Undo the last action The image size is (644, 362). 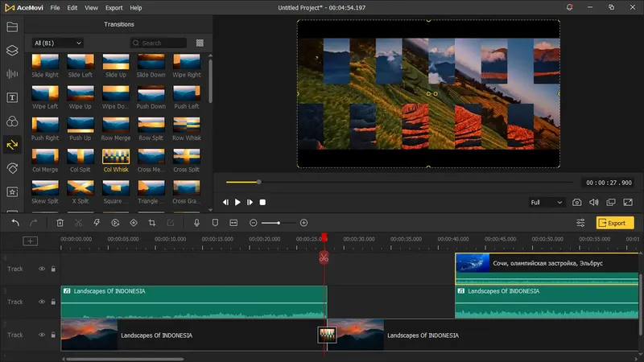15,223
